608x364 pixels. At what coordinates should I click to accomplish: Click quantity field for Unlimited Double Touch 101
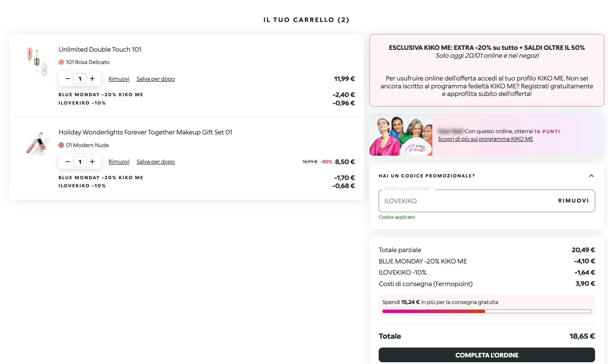(x=80, y=79)
